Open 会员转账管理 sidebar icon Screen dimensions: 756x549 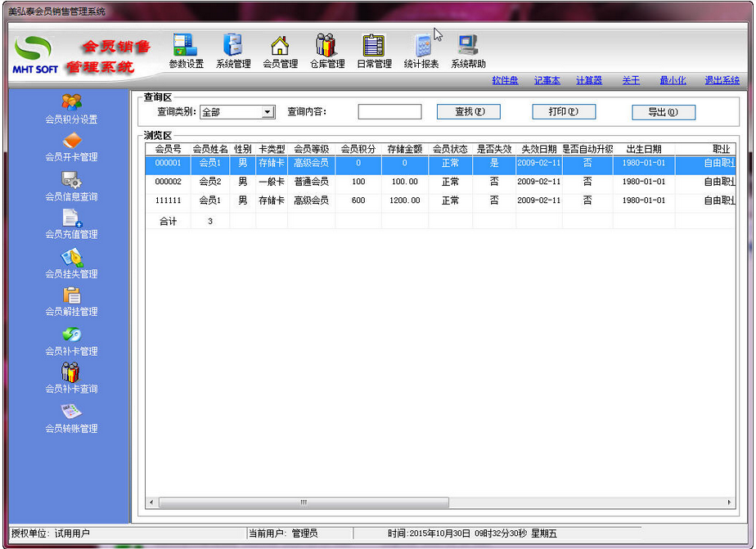coord(71,418)
